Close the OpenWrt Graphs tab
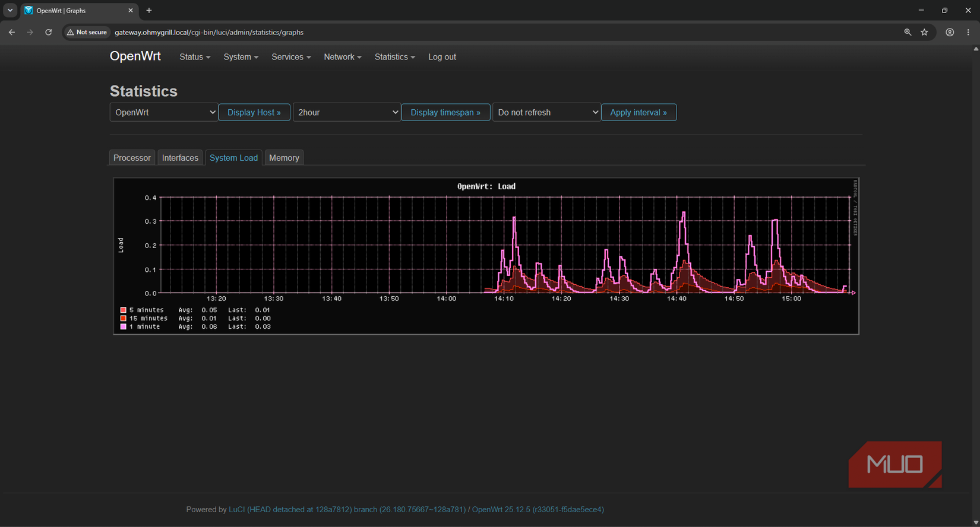 click(131, 10)
